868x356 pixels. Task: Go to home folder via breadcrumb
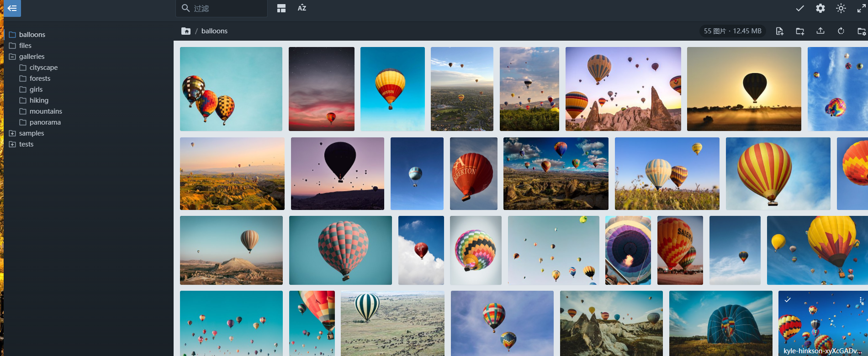(x=186, y=31)
